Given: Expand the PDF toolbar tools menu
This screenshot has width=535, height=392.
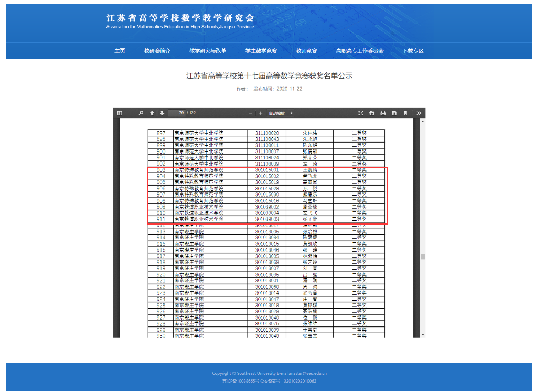Looking at the screenshot, I should [419, 113].
